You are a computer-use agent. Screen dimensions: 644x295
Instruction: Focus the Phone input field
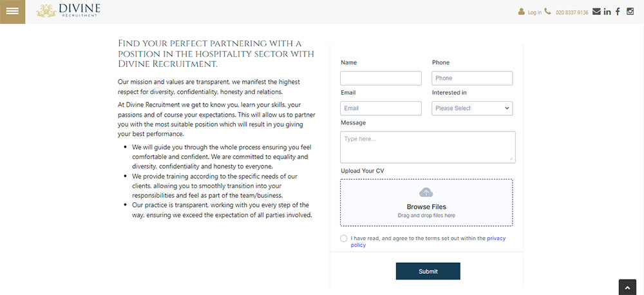point(472,78)
